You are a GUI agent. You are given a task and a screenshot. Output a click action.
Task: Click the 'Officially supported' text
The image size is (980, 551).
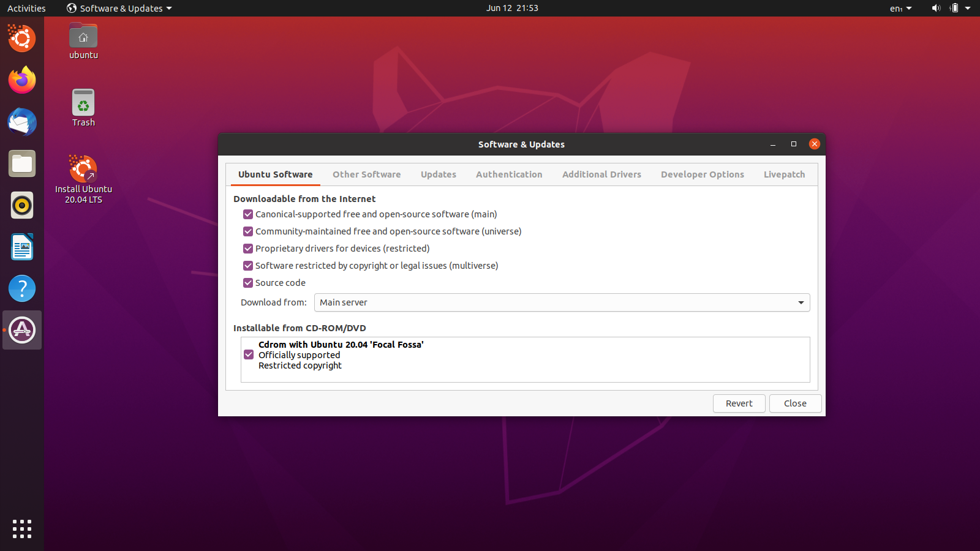pos(299,355)
